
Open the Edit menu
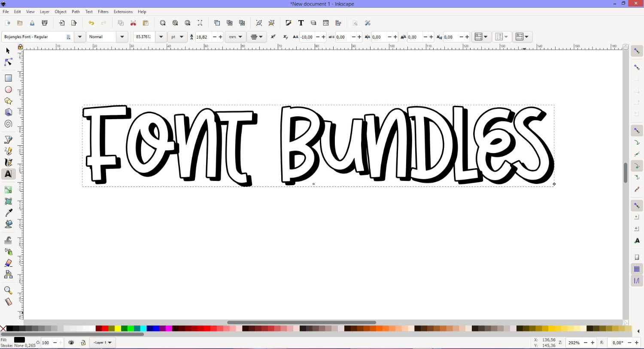(x=17, y=12)
